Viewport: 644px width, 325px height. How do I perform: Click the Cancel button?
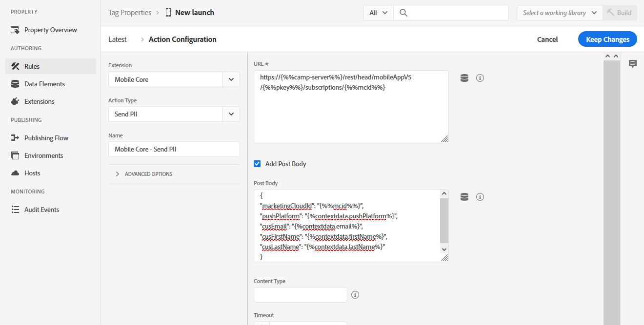click(547, 39)
